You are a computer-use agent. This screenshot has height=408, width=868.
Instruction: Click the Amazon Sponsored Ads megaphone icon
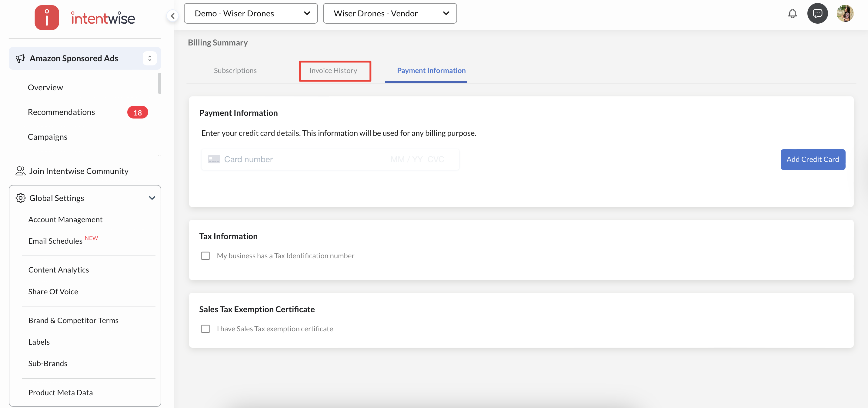[x=20, y=59]
